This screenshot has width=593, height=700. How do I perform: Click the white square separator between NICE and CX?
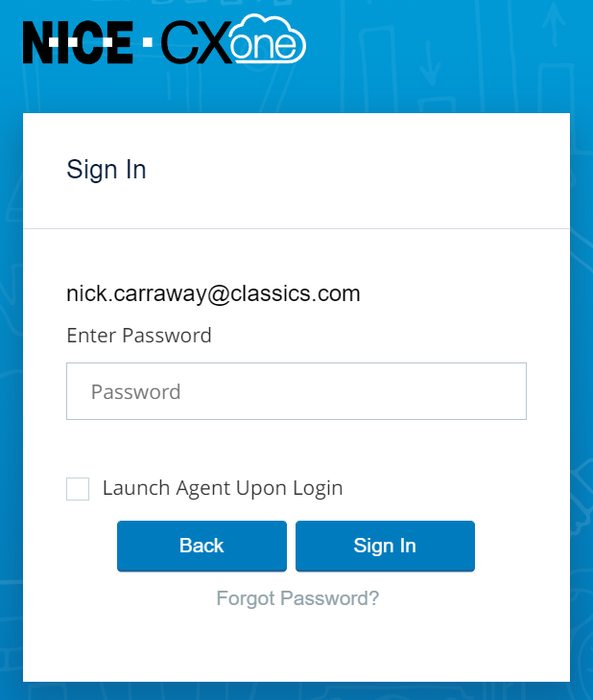(147, 42)
